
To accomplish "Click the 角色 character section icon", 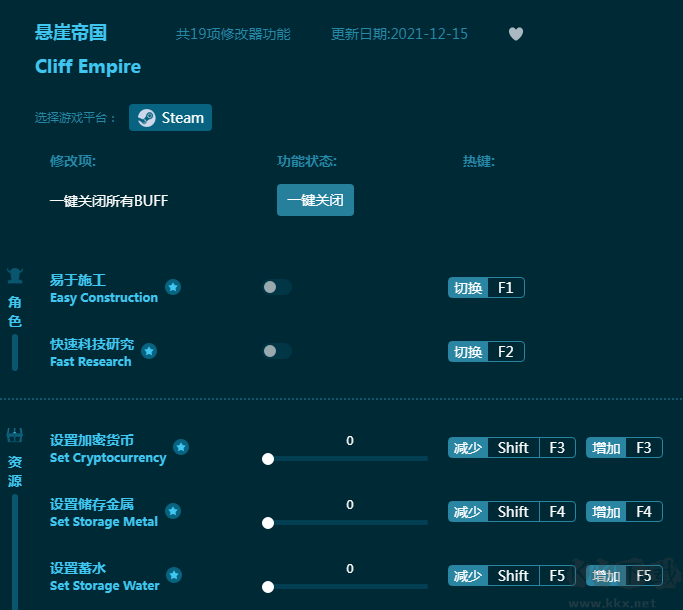I will click(x=15, y=275).
